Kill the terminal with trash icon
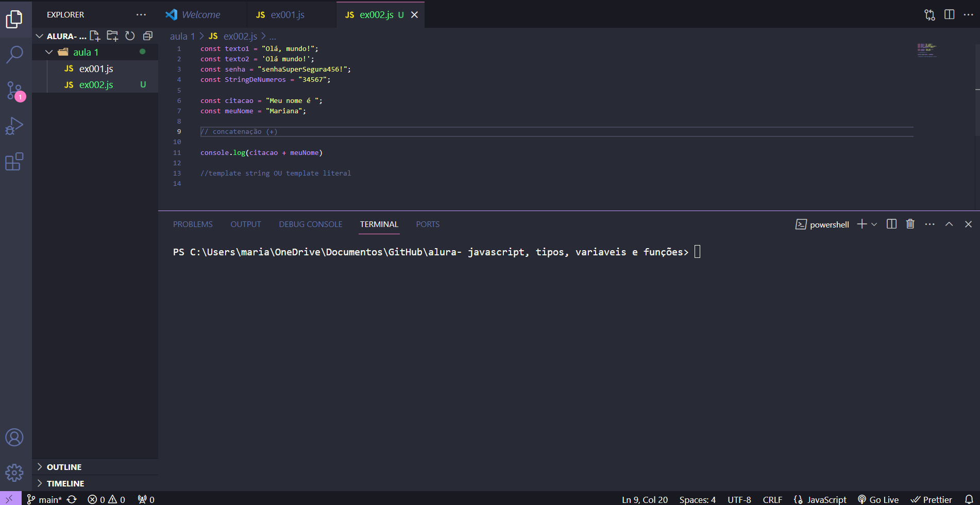The width and height of the screenshot is (980, 505). [910, 224]
